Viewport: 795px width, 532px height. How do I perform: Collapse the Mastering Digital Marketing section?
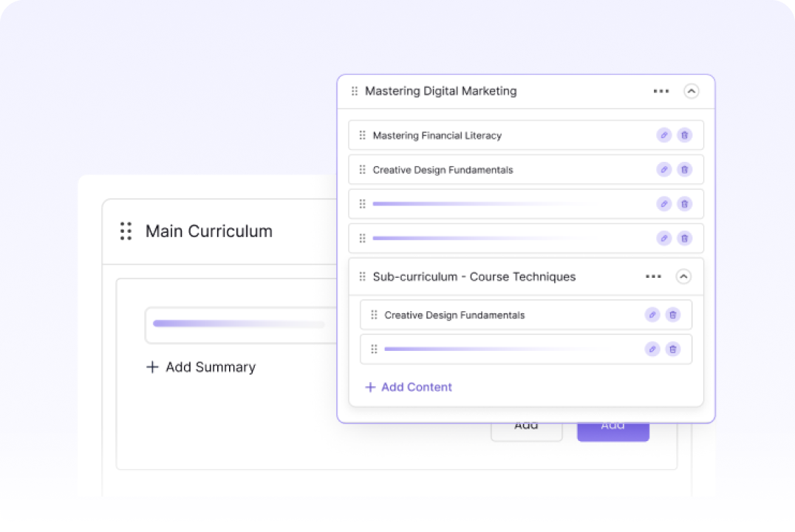(x=691, y=92)
